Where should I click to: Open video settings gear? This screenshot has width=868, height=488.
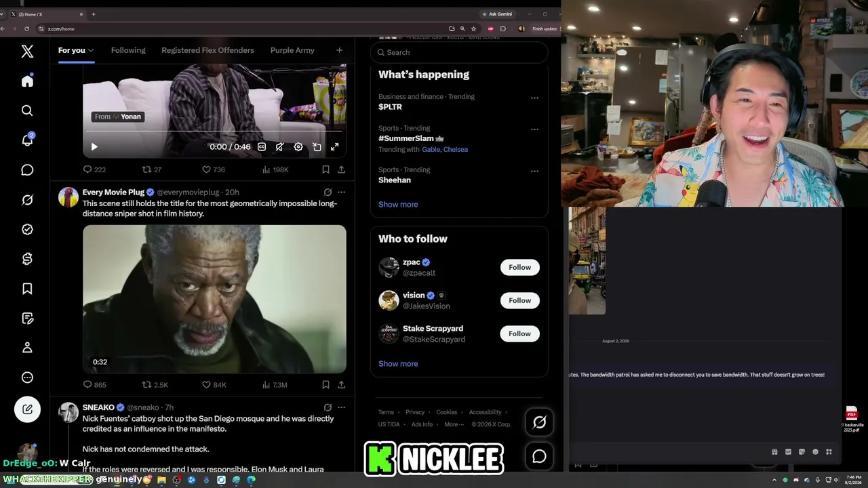(x=298, y=147)
